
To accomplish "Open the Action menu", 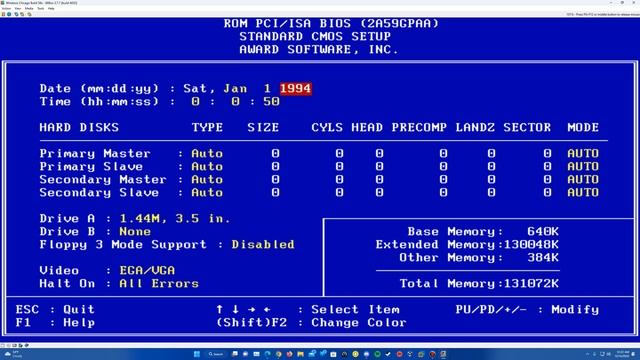I will tap(7, 8).
